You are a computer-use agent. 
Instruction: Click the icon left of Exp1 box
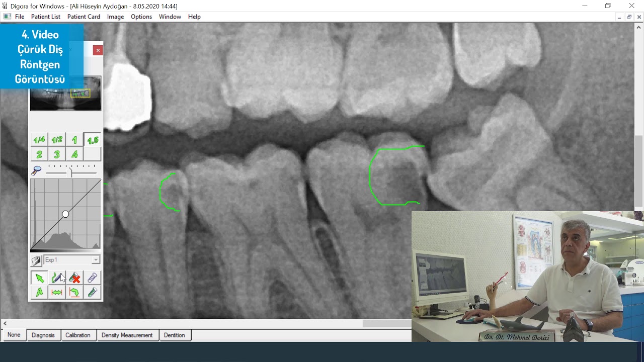pyautogui.click(x=36, y=260)
